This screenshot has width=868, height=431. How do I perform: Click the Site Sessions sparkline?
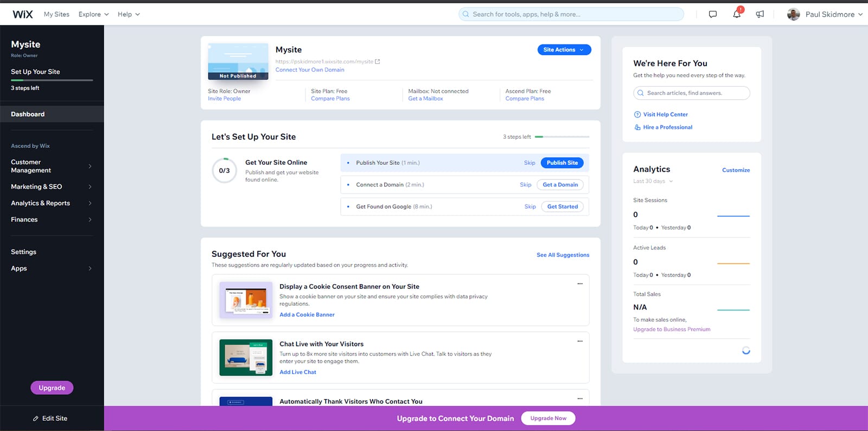point(733,216)
